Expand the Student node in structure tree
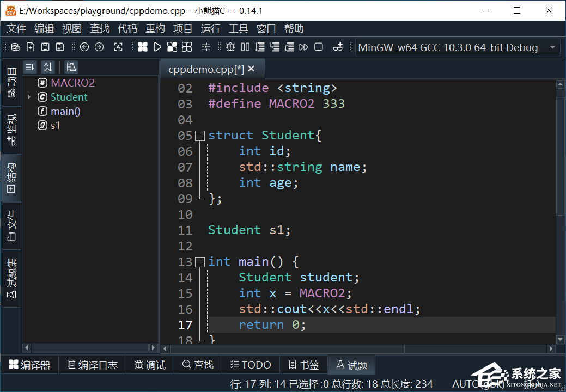566x392 pixels. tap(29, 97)
